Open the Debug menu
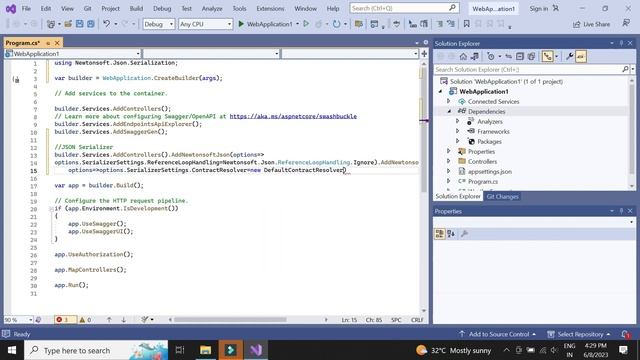The image size is (640, 360). tap(162, 8)
